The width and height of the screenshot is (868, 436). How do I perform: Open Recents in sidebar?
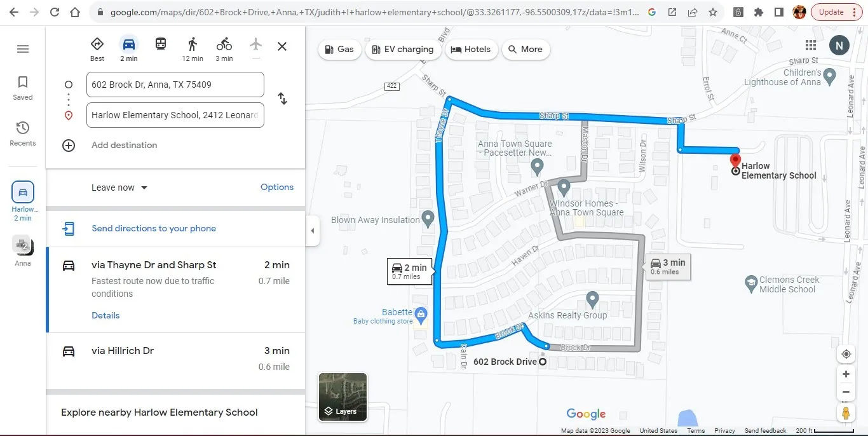(23, 134)
